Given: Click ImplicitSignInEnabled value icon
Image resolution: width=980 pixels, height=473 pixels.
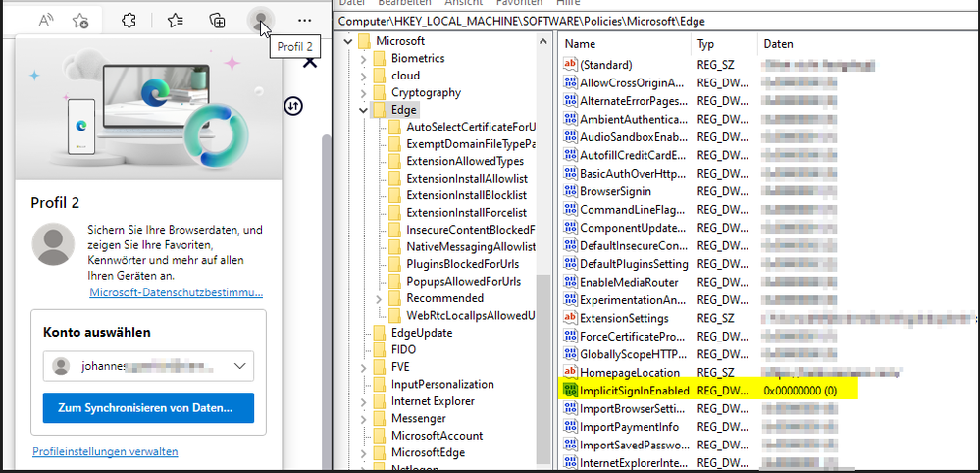Looking at the screenshot, I should (570, 391).
